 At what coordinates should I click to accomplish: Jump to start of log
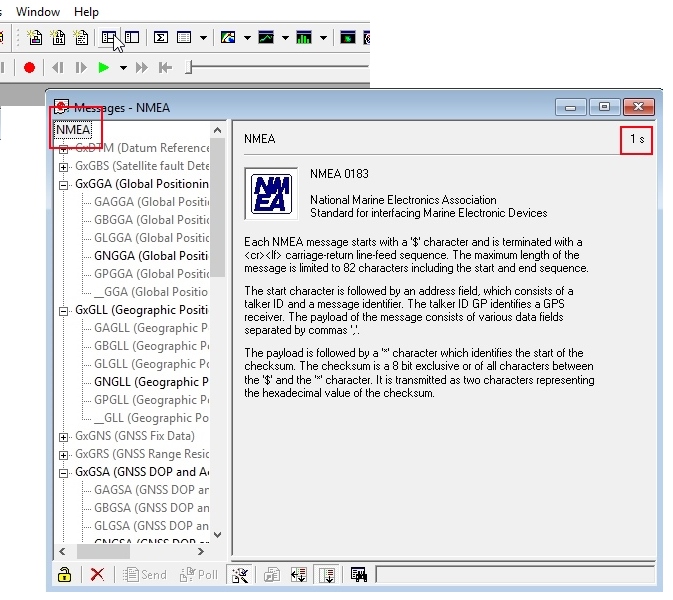click(165, 68)
